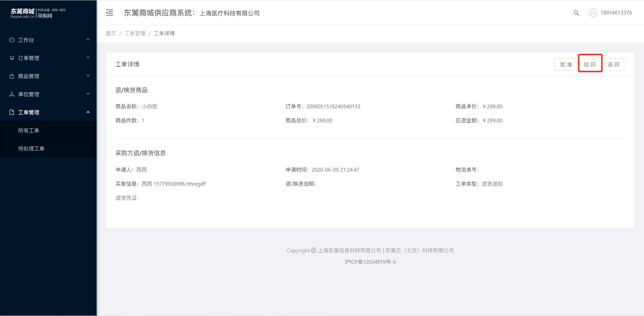Viewport: 644px width, 316px height.
Task: Expand the 工作台 menu chevron
Action: (88, 40)
